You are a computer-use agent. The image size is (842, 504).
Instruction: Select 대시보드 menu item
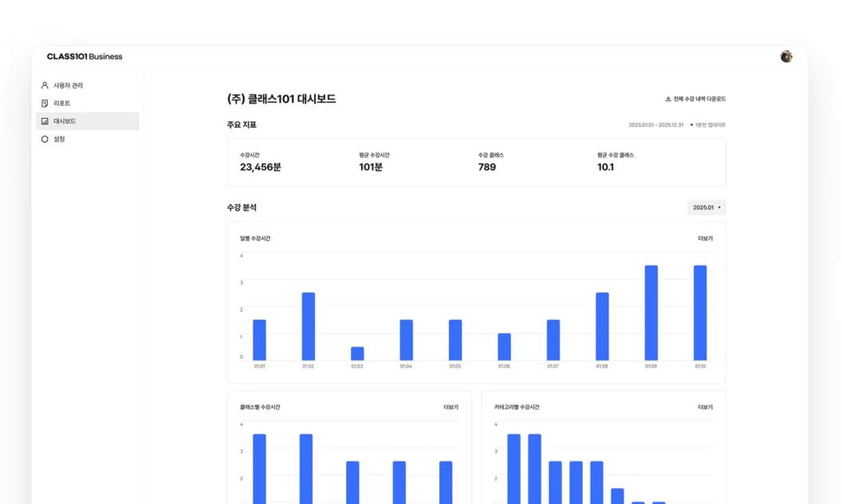tap(88, 121)
